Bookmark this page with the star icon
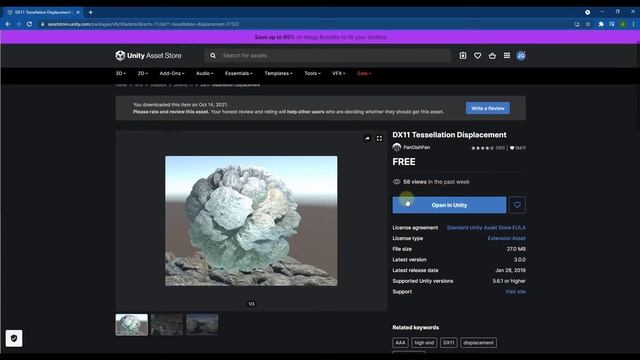 [x=588, y=24]
